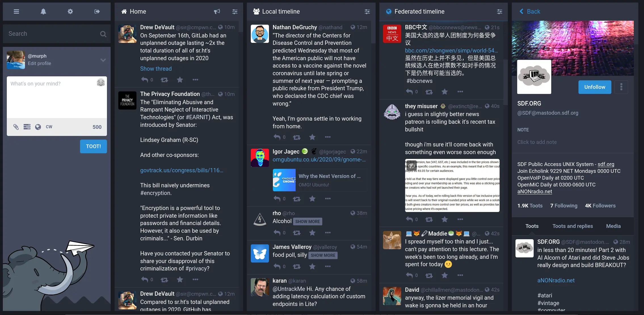Click the settings gear icon in sidebar
The height and width of the screenshot is (315, 644).
click(70, 11)
